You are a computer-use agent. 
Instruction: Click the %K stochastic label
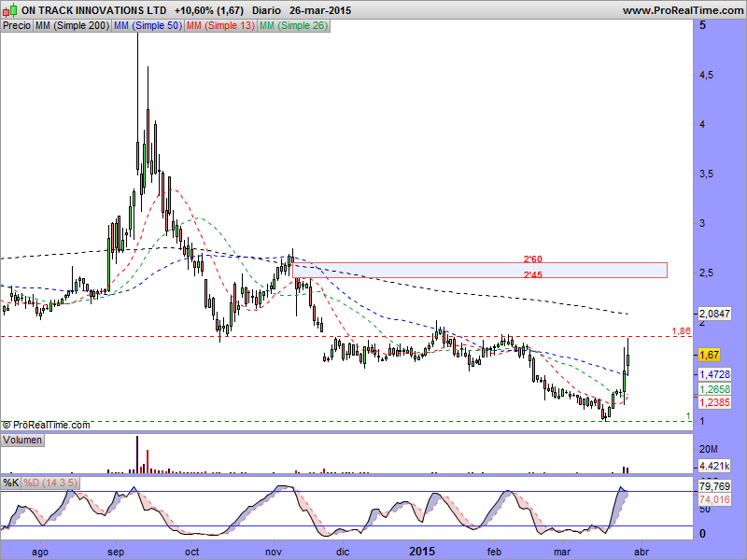point(11,483)
